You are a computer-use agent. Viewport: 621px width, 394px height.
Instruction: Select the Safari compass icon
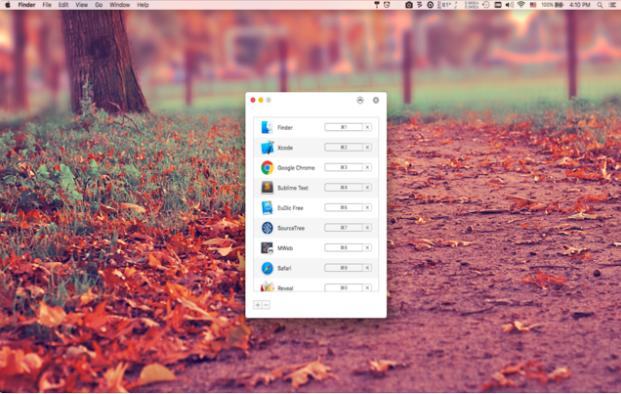pyautogui.click(x=267, y=268)
